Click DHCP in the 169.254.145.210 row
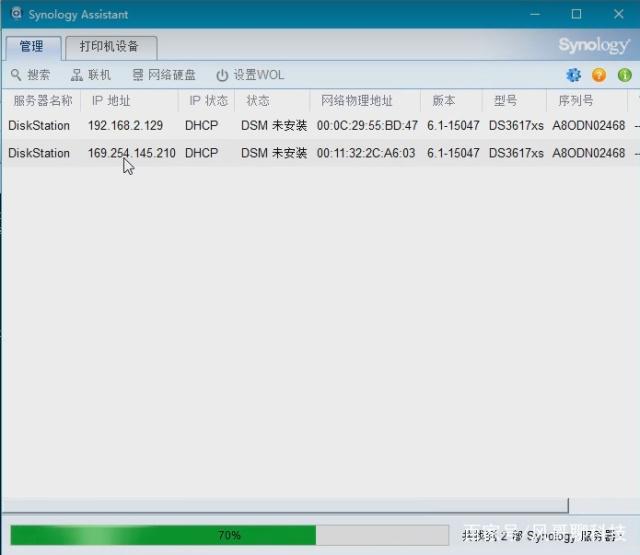The width and height of the screenshot is (640, 555). coord(201,153)
